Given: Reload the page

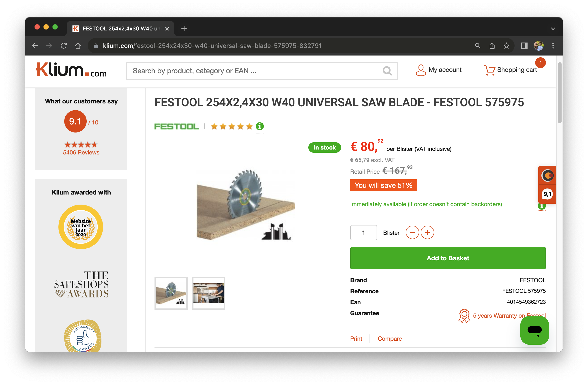Looking at the screenshot, I should click(64, 46).
